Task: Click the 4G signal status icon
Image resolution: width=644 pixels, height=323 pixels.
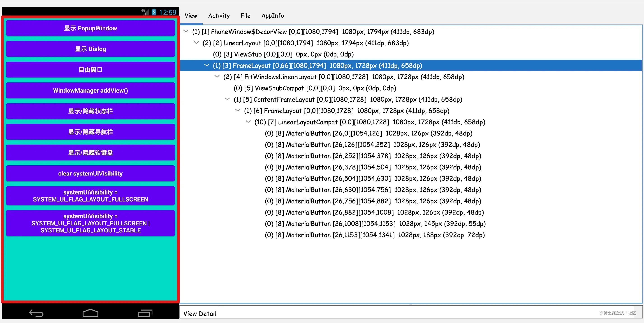Action: point(144,12)
